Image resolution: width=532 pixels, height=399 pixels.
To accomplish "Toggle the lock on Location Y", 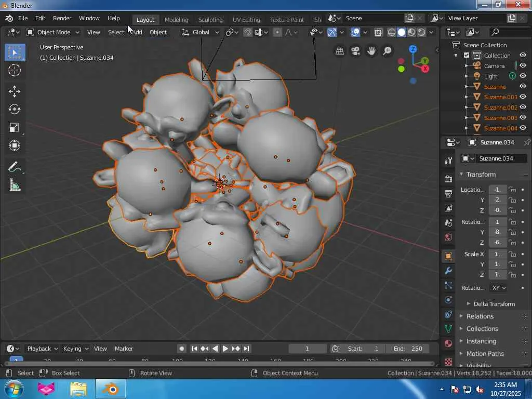I will pos(512,200).
